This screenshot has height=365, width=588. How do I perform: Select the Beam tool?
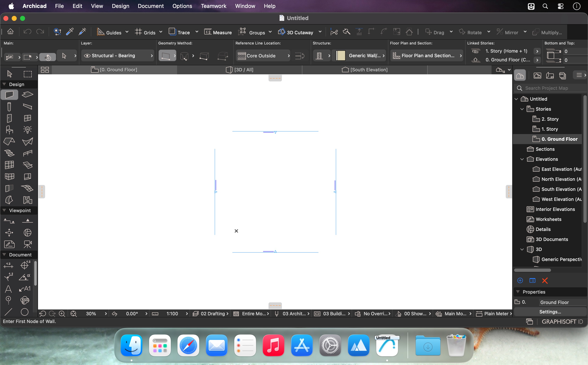pyautogui.click(x=27, y=106)
